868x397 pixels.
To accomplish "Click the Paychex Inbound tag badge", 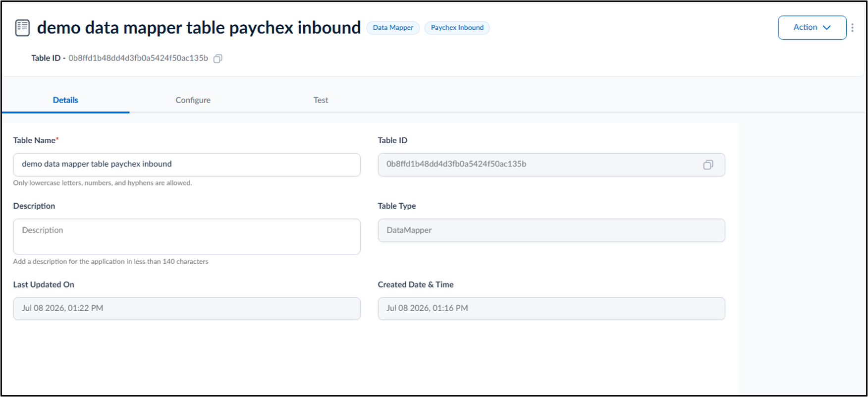I will pos(457,28).
